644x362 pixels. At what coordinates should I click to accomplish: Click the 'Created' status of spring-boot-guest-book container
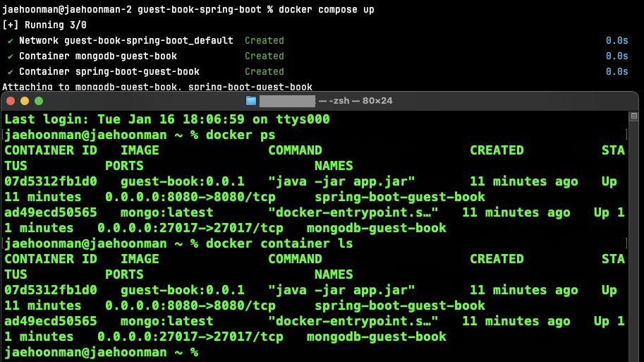point(265,71)
